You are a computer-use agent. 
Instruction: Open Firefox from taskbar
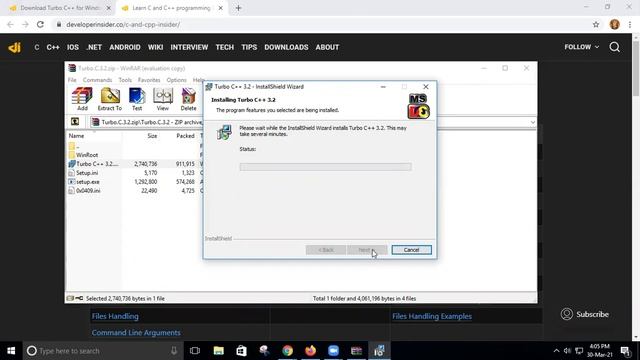(x=310, y=351)
